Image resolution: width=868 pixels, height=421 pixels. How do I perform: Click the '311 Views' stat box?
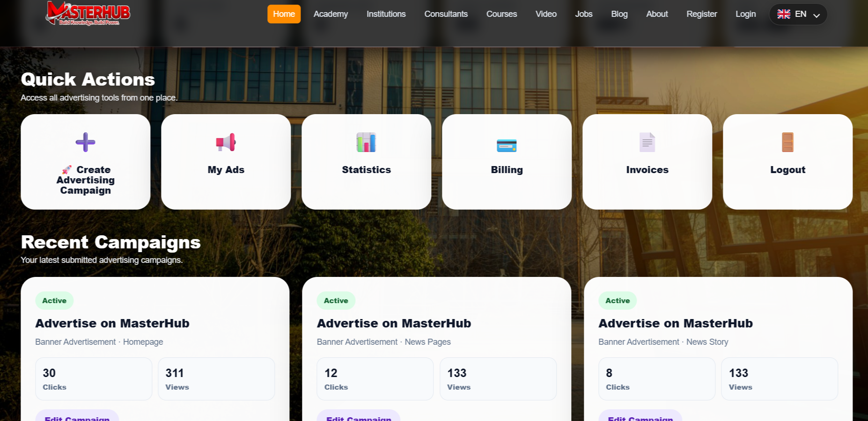point(216,379)
